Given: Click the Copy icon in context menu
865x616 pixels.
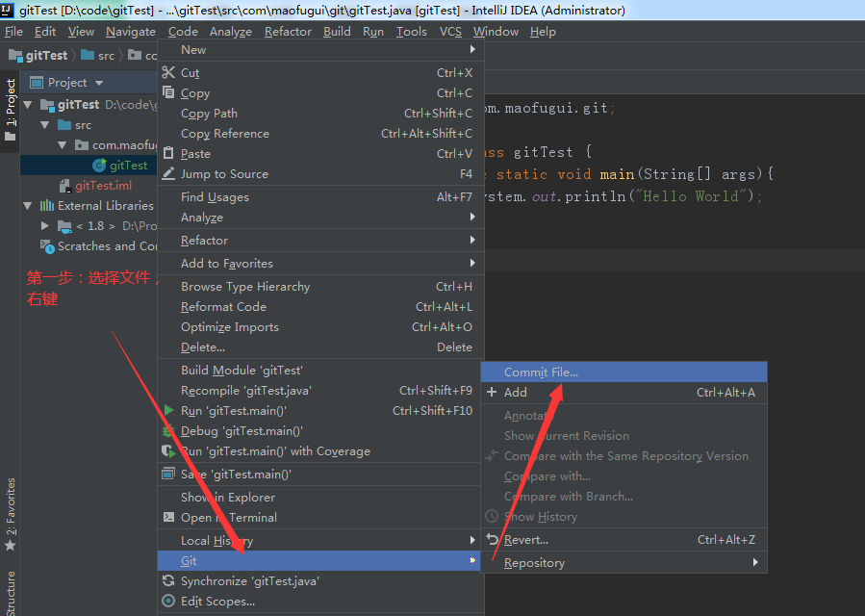Looking at the screenshot, I should (168, 92).
